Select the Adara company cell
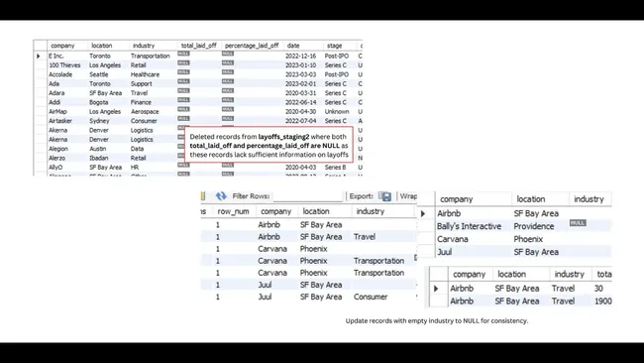Image resolution: width=644 pixels, height=363 pixels. (56, 93)
